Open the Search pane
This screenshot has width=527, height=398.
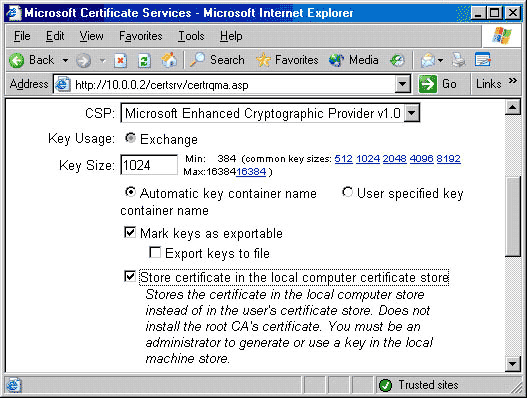click(x=217, y=60)
